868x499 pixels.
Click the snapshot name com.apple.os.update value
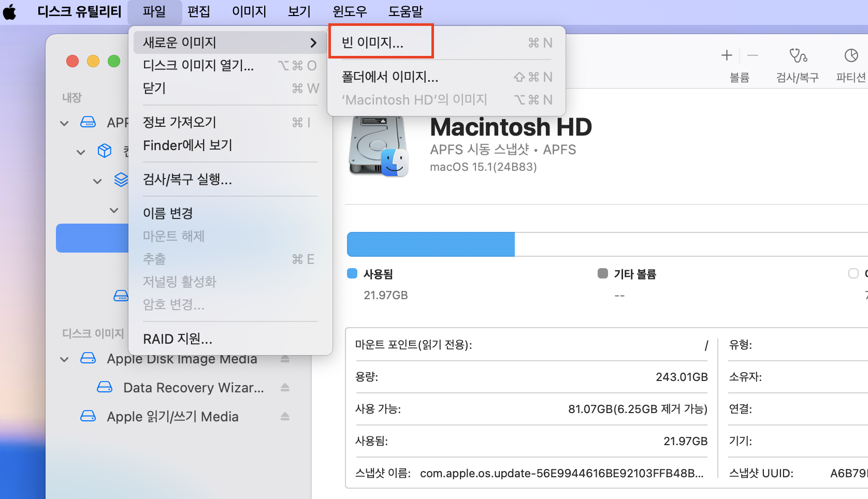[x=562, y=473]
